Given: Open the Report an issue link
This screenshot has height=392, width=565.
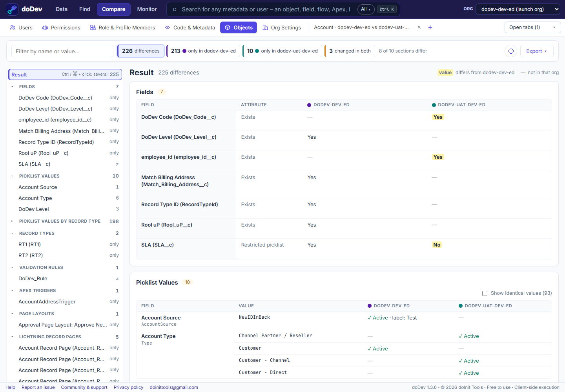Looking at the screenshot, I should (38, 387).
